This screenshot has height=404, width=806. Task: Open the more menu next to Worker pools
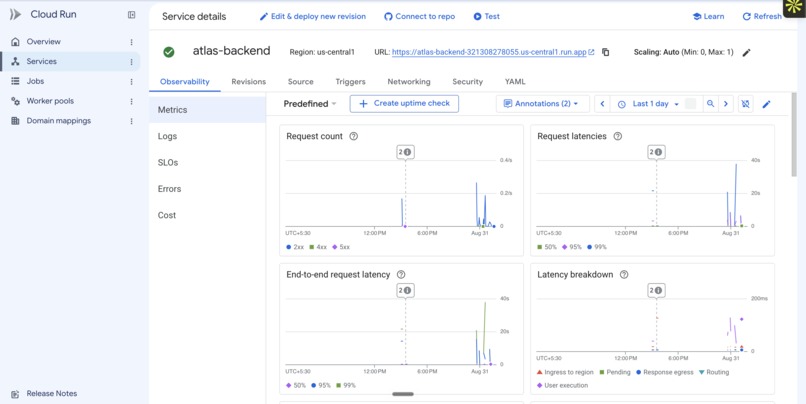pyautogui.click(x=132, y=102)
